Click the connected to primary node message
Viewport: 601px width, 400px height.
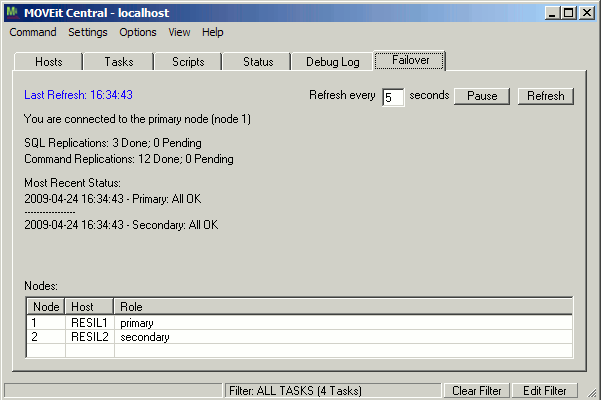pos(137,119)
